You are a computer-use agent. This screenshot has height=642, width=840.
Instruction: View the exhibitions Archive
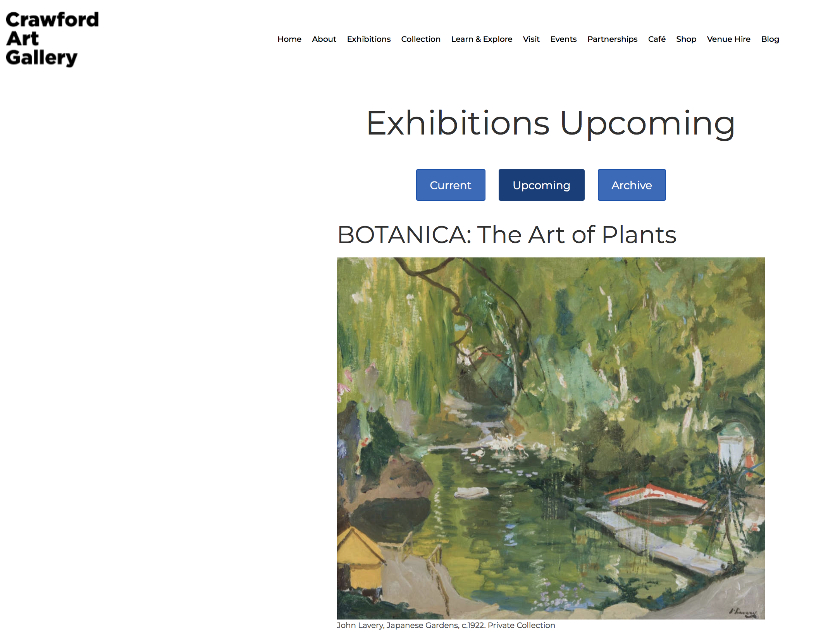632,185
